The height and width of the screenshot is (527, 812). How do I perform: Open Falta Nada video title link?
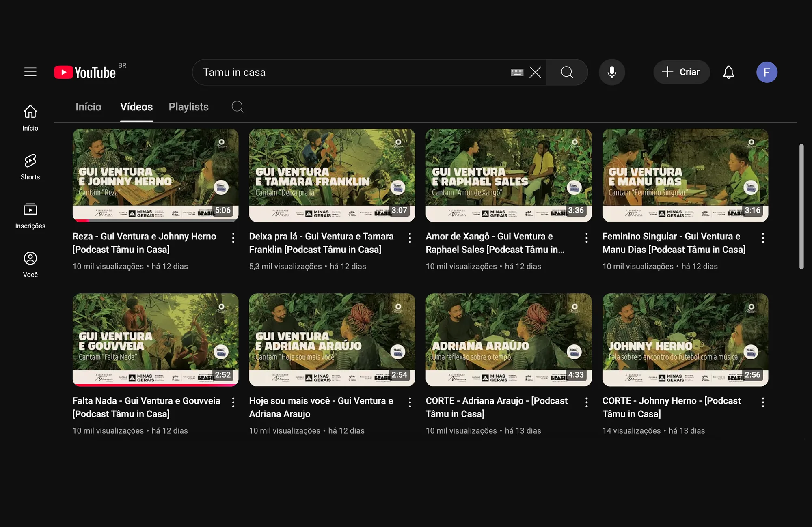pyautogui.click(x=146, y=407)
